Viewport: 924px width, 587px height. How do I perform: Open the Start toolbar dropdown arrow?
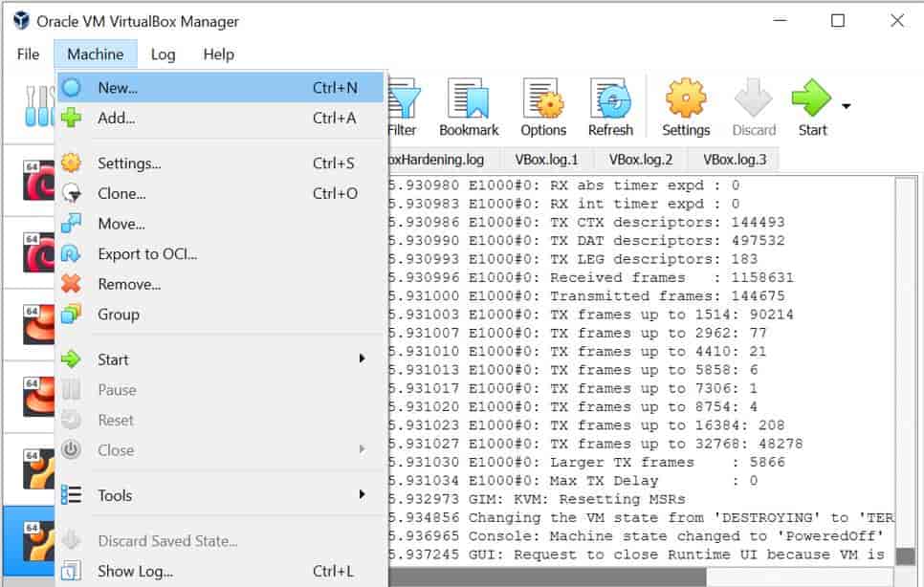[847, 106]
